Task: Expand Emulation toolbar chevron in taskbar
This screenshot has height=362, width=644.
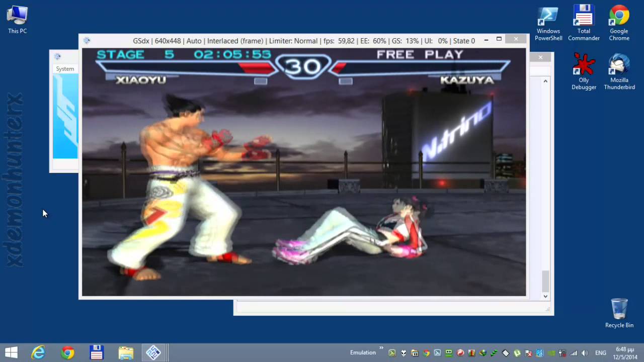Action: pyautogui.click(x=381, y=348)
